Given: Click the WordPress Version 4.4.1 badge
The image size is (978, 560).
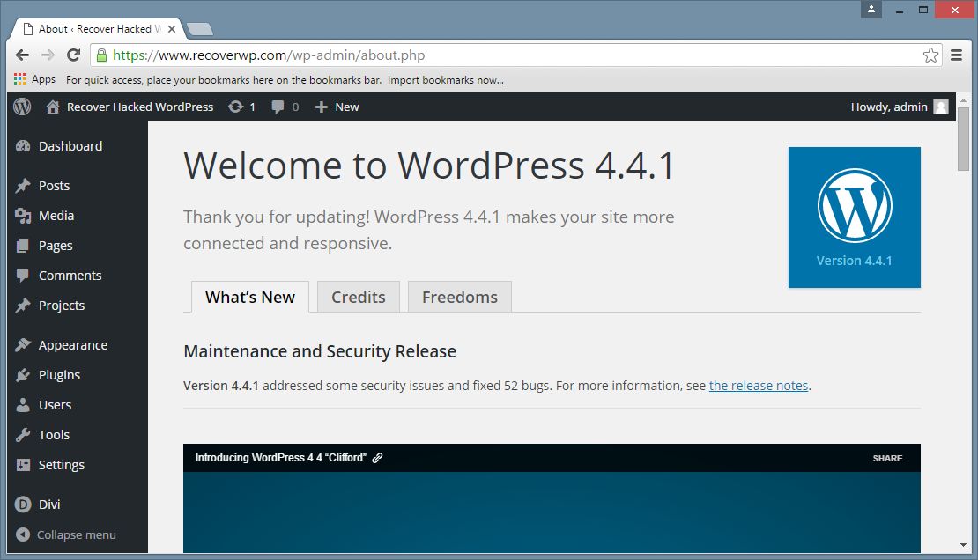Looking at the screenshot, I should click(x=855, y=217).
